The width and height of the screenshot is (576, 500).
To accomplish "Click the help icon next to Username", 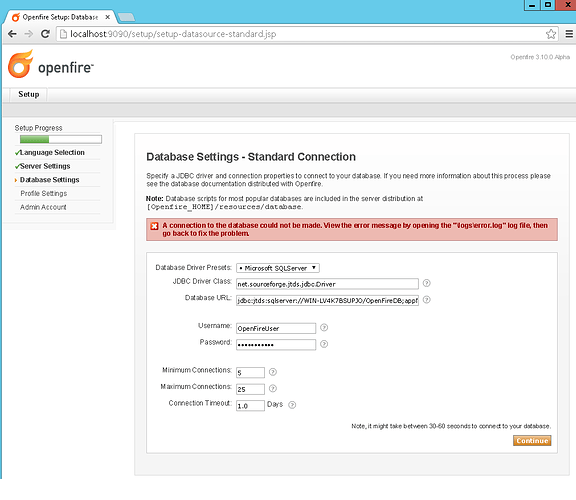I will coord(324,327).
